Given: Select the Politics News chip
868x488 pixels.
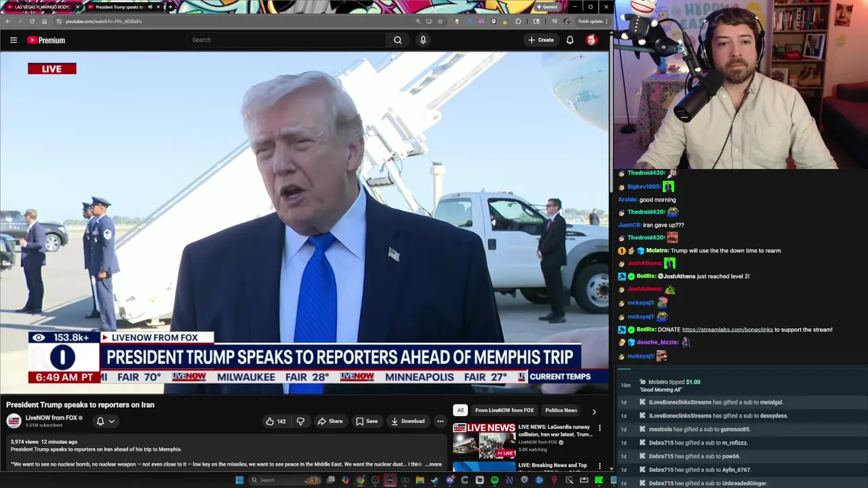Looking at the screenshot, I should point(561,410).
